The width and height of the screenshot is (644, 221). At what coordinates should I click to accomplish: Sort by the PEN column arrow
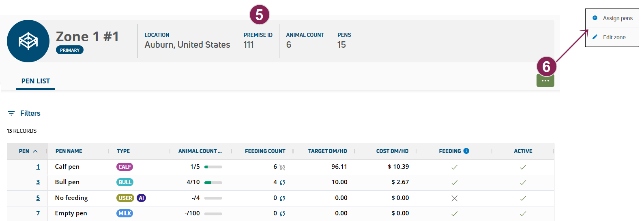[x=35, y=151]
